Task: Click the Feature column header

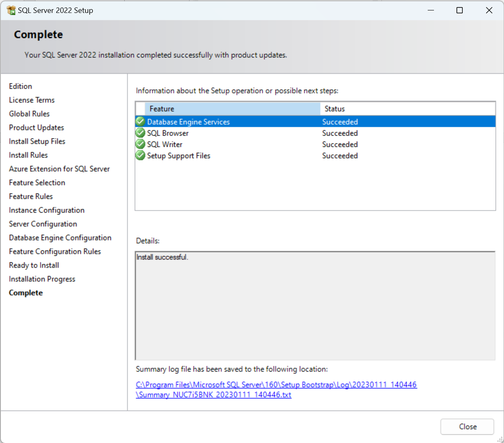Action: click(x=232, y=109)
